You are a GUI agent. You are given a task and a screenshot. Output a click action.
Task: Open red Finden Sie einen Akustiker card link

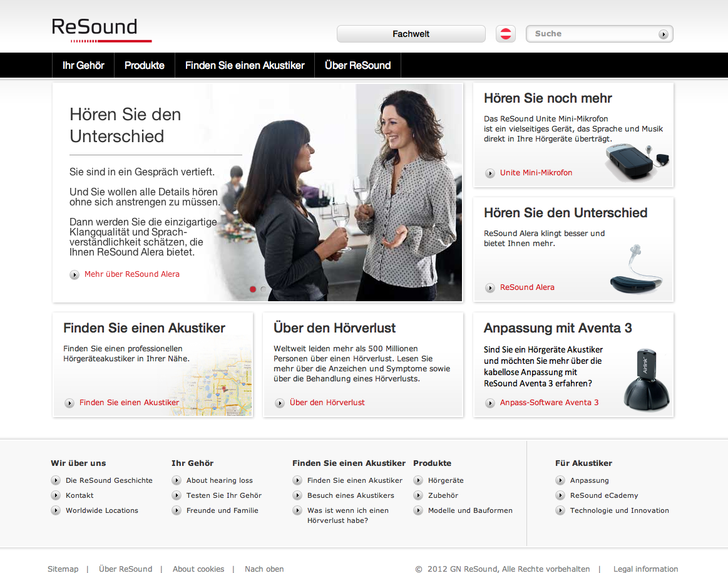pyautogui.click(x=129, y=403)
